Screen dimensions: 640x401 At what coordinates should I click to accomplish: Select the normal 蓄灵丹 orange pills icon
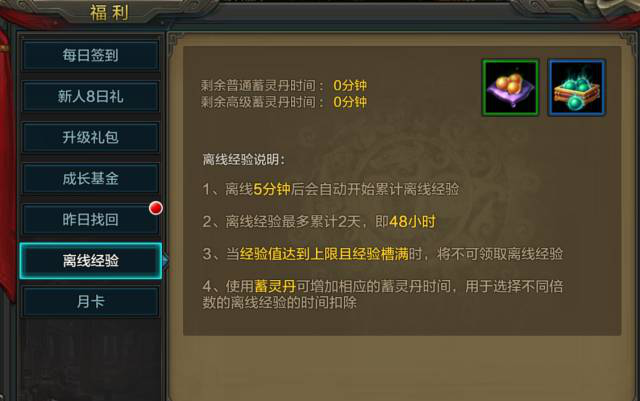510,87
